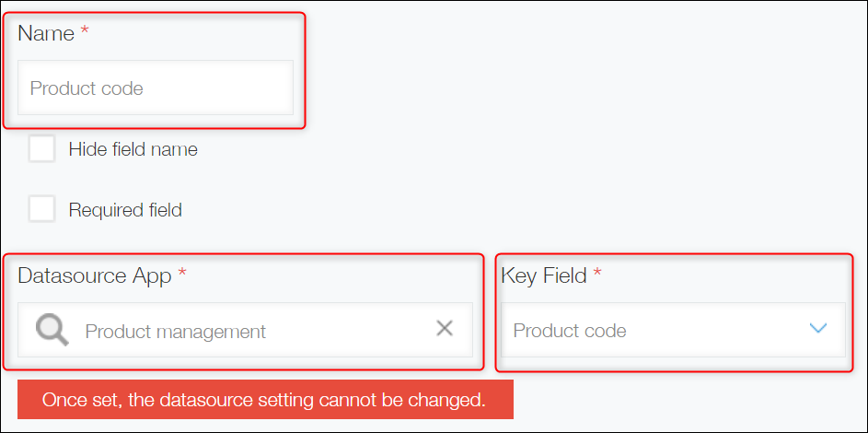This screenshot has height=433, width=868.
Task: Click the magnifying glass search icon
Action: tap(52, 329)
